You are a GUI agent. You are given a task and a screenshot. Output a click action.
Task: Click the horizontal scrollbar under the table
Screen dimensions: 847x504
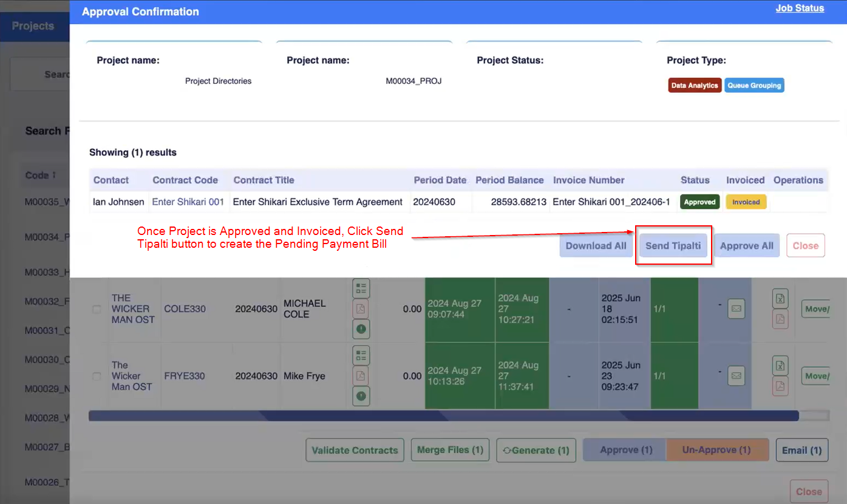[x=443, y=416]
